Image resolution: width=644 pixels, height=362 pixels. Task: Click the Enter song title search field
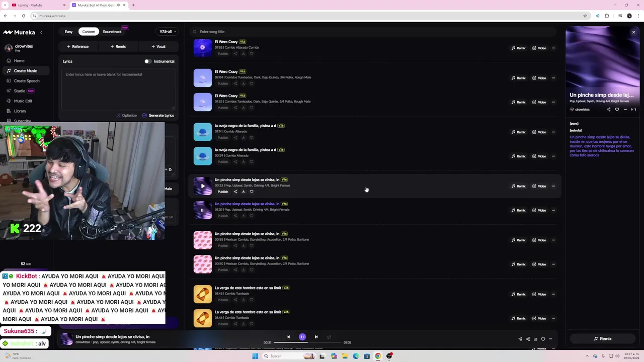point(372,32)
